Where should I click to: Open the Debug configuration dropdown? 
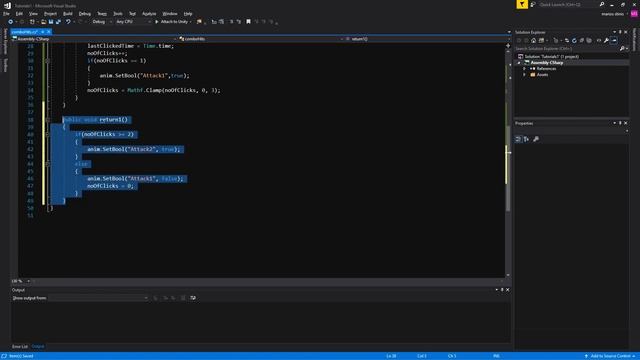(102, 22)
